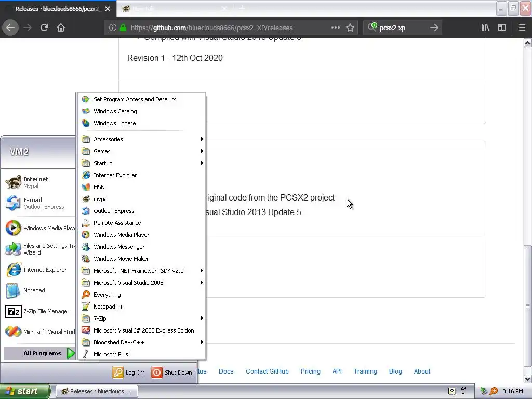Show site information icon in address bar
This screenshot has height=399, width=532.
[x=113, y=28]
